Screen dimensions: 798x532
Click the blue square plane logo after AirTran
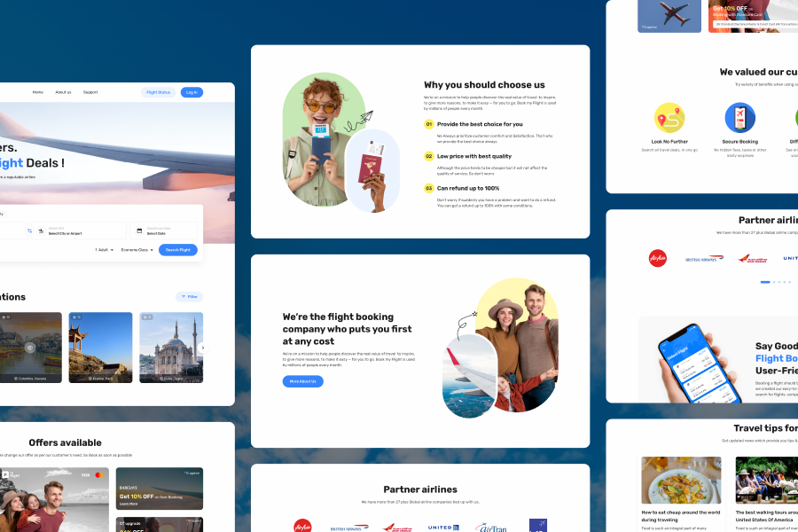coord(538,526)
